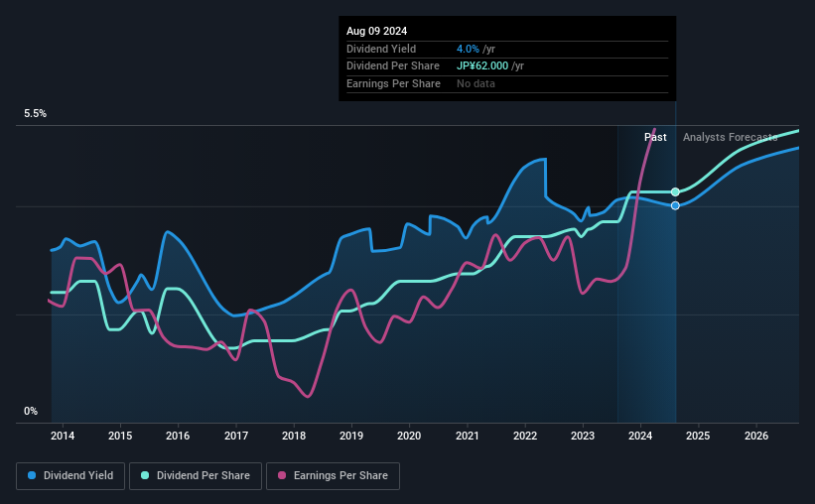Toggle the Dividend Per Share legend button
815x504 pixels.
196,476
